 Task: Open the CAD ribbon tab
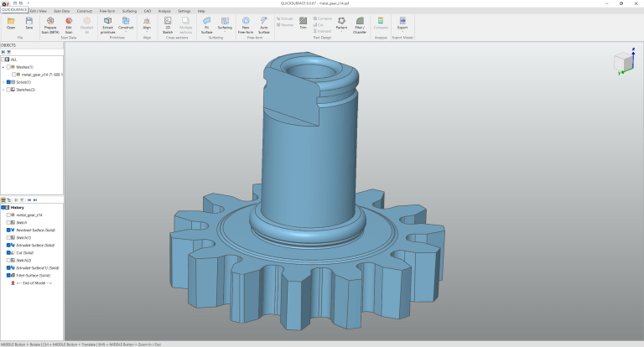(148, 11)
